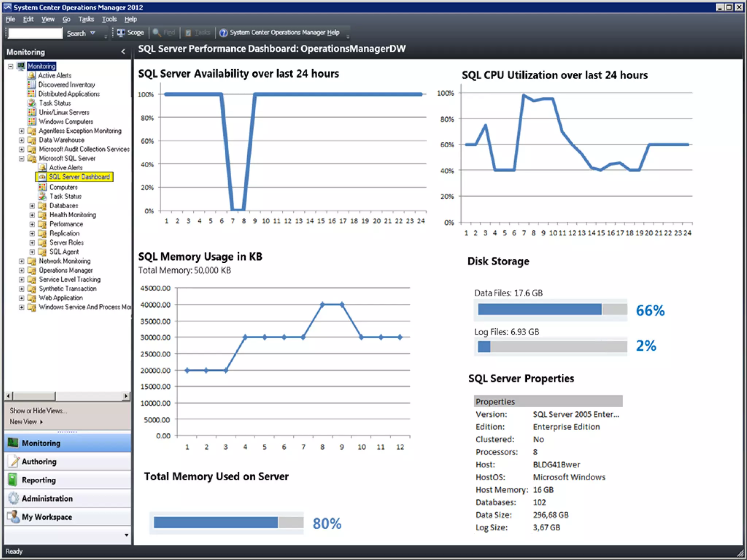This screenshot has width=747, height=560.
Task: Open the Search dropdown arrow
Action: coord(93,33)
